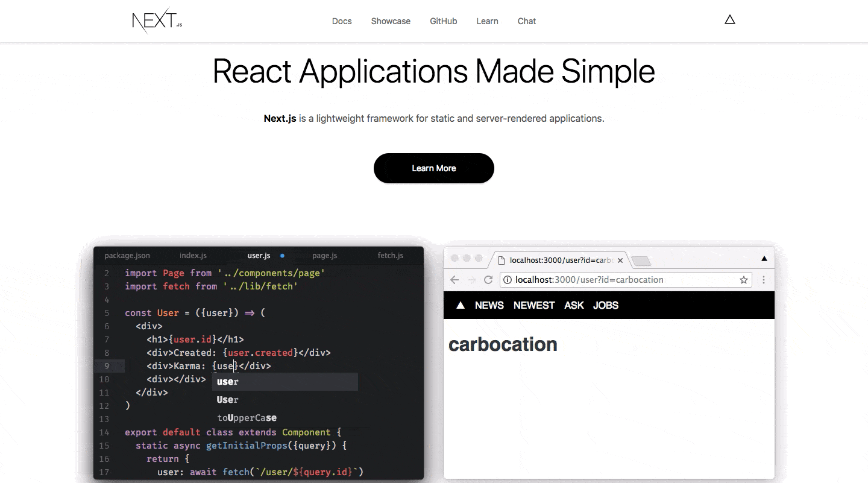Click the bold 'Next.js' word in the tagline
868x483 pixels.
point(280,118)
